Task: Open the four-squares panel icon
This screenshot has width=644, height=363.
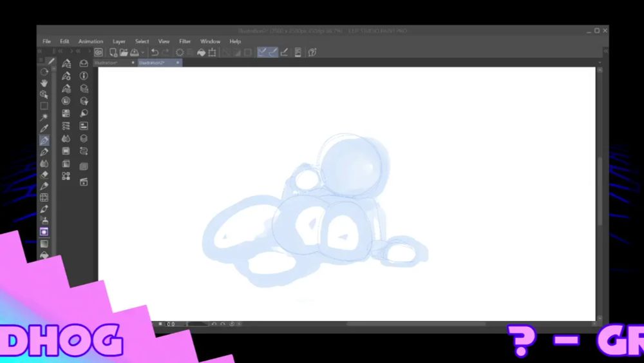Action: tap(66, 176)
